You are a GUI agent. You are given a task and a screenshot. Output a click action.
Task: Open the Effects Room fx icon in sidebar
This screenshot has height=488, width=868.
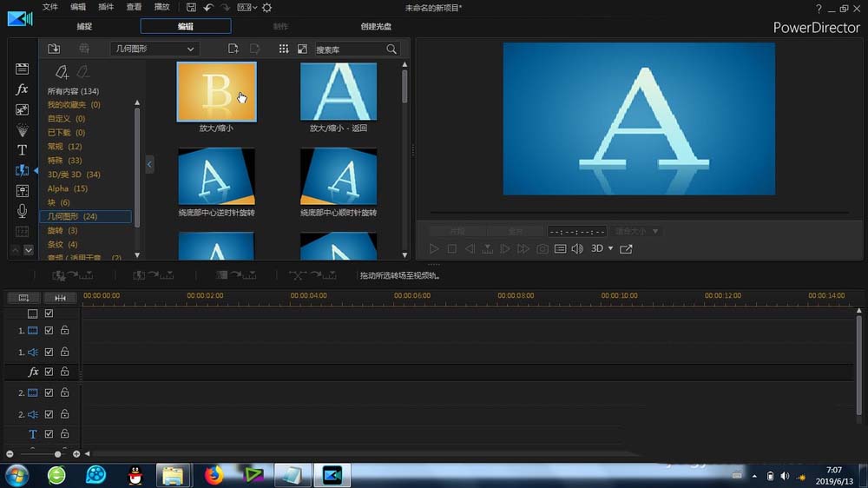[23, 89]
